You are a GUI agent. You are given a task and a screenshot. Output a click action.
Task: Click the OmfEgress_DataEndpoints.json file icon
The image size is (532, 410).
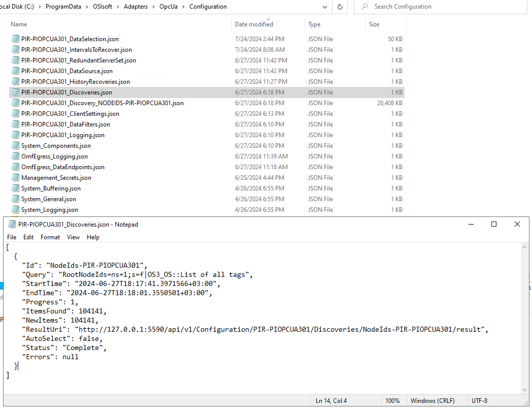point(15,167)
